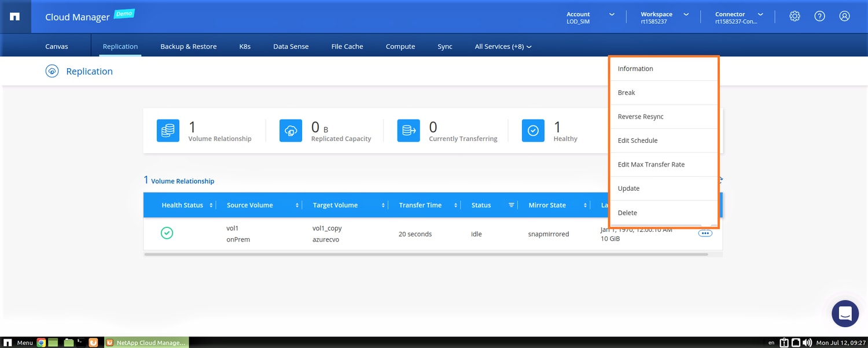The image size is (868, 348).
Task: Click the table horizontal scrollbar
Action: click(425, 254)
